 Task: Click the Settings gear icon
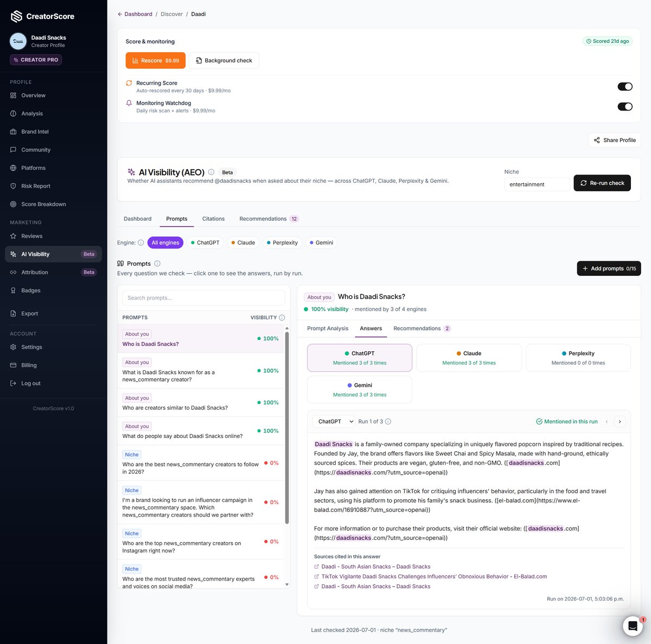pos(13,347)
